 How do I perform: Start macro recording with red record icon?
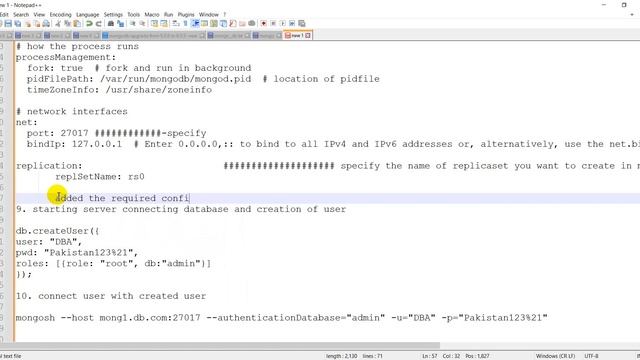(x=264, y=24)
